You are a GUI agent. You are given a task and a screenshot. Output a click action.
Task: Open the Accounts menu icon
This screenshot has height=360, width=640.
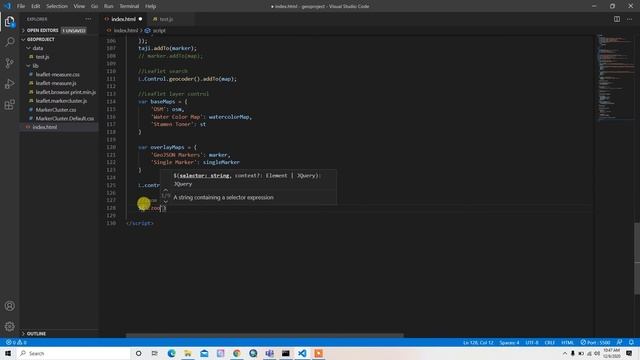point(9,306)
